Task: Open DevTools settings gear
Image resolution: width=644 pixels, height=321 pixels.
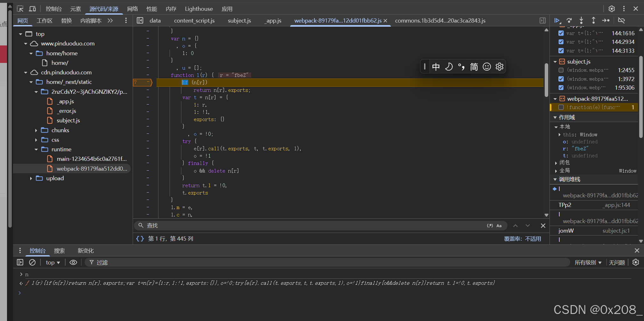Action: pos(612,9)
